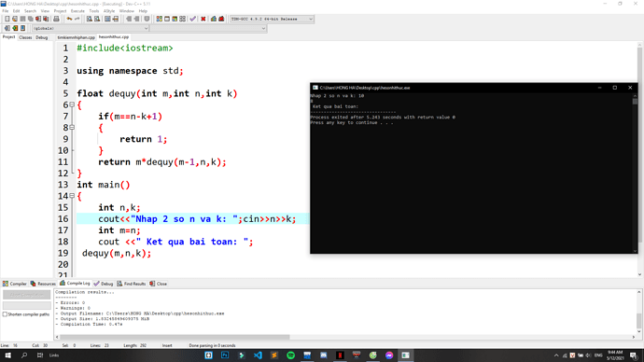Click the Print toolbar icon
This screenshot has width=644, height=362.
tap(56, 19)
